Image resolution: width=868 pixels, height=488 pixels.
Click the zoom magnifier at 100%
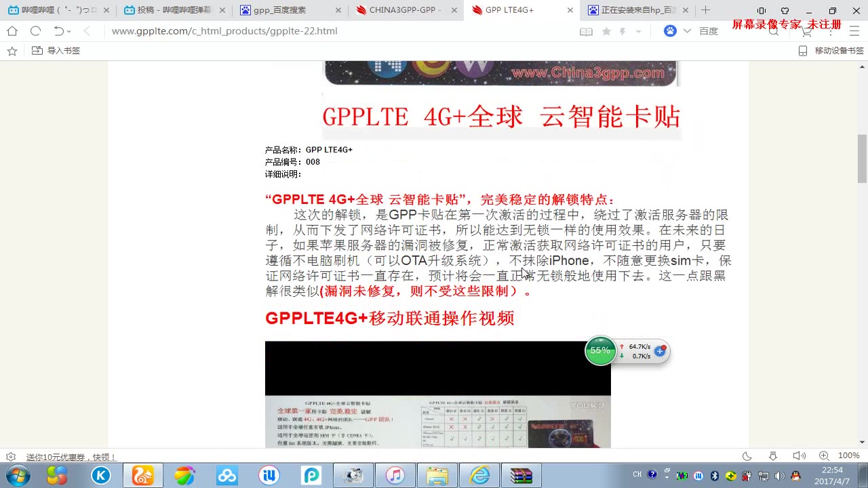point(824,456)
